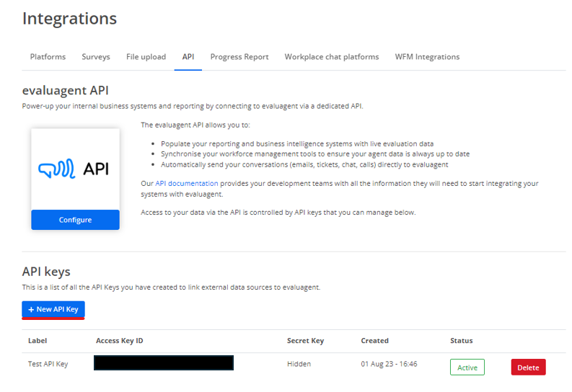
Task: Delete the Test API Key
Action: point(528,367)
